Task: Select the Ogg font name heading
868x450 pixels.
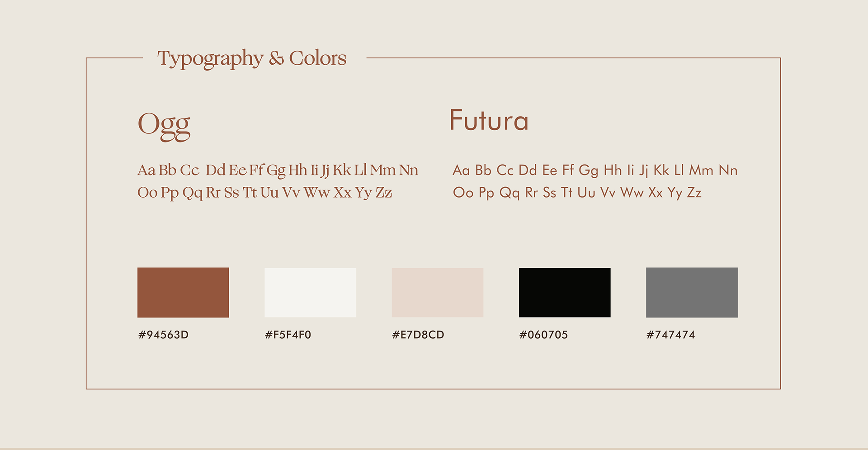Action: pyautogui.click(x=164, y=124)
